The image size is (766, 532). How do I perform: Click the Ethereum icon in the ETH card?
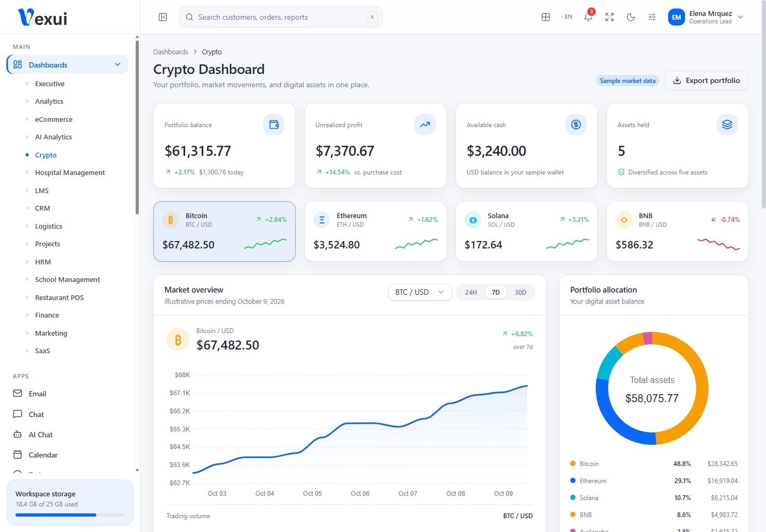point(322,220)
